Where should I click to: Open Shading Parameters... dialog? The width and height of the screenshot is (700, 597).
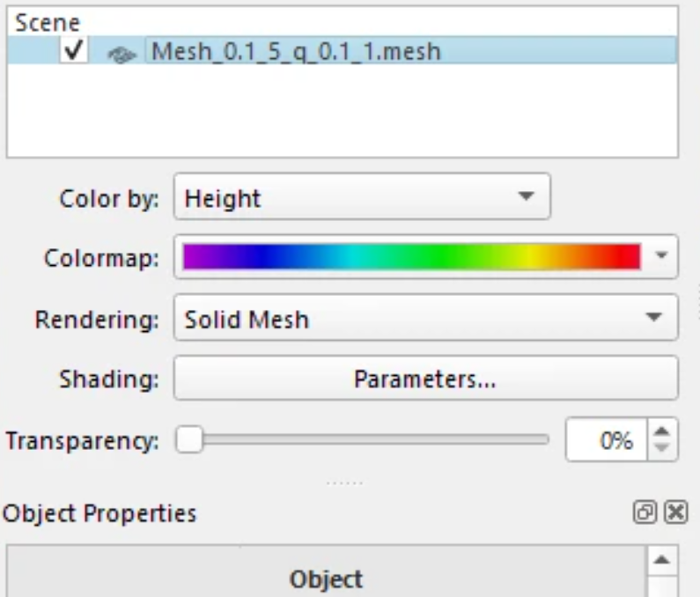tap(426, 379)
